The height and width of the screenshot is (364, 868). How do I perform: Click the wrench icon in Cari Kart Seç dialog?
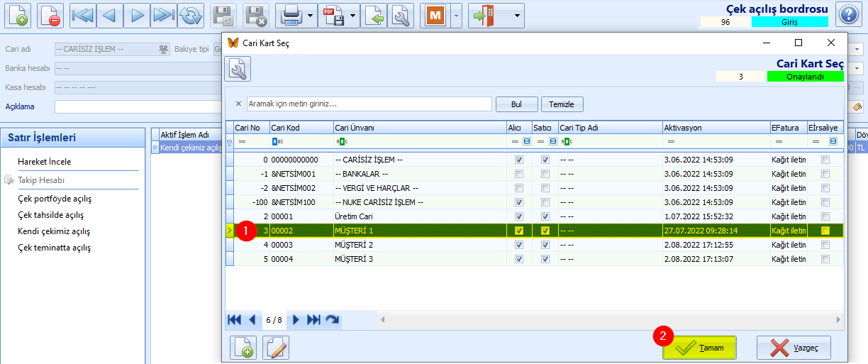(238, 69)
